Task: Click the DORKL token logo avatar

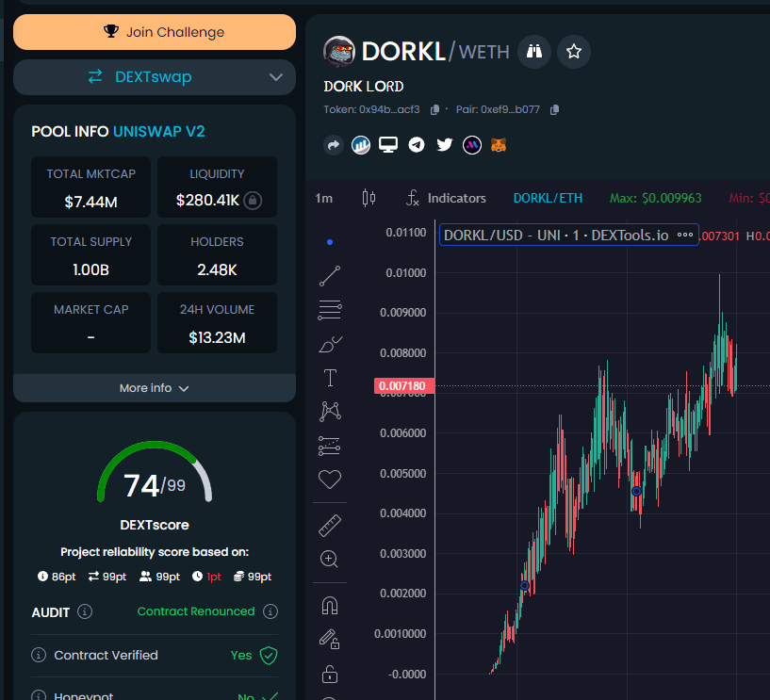Action: pyautogui.click(x=339, y=52)
